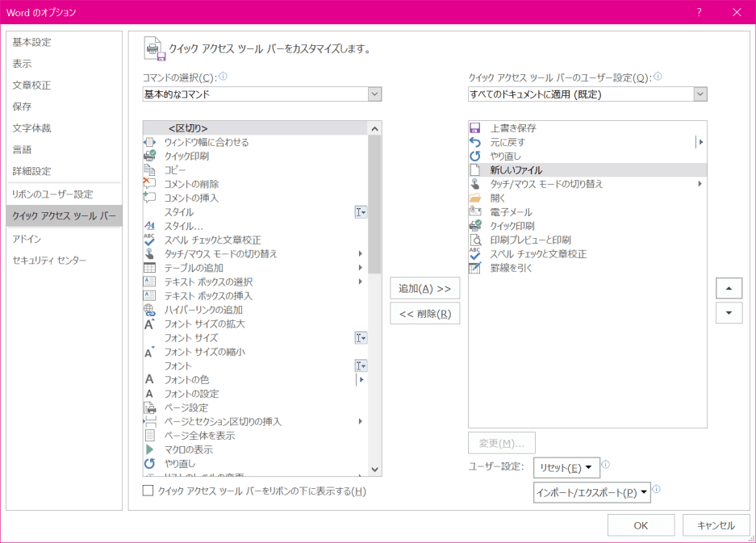756x543 pixels.
Task: Expand ページとセクション区切りの挿入 arrow
Action: [x=360, y=421]
